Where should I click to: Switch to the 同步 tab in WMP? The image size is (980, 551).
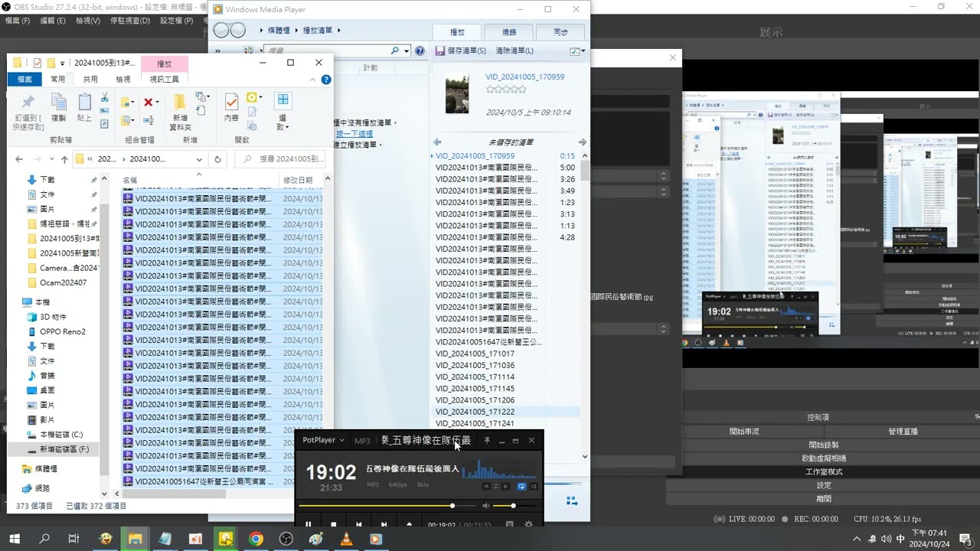point(560,32)
